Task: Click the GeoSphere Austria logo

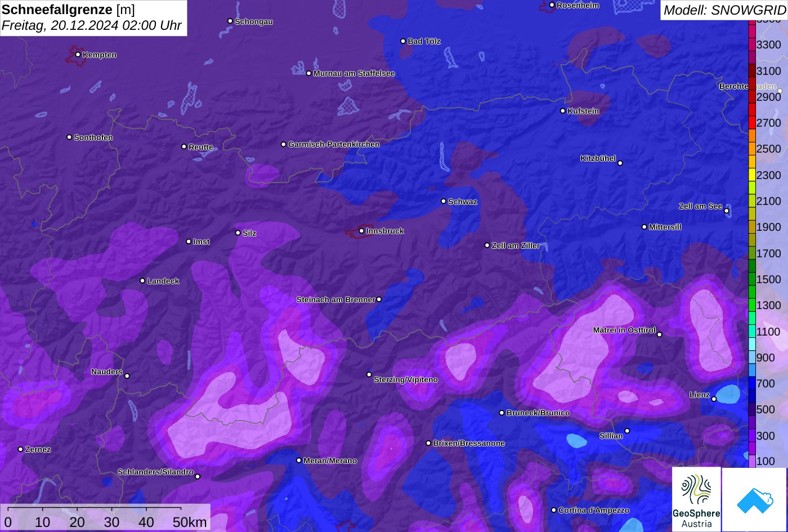Action: (x=696, y=499)
